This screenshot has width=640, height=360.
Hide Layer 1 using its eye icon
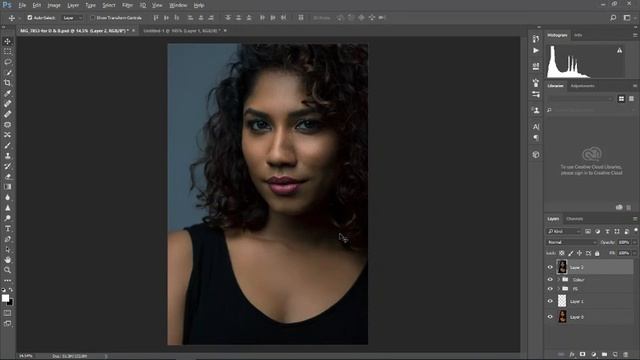pyautogui.click(x=550, y=301)
